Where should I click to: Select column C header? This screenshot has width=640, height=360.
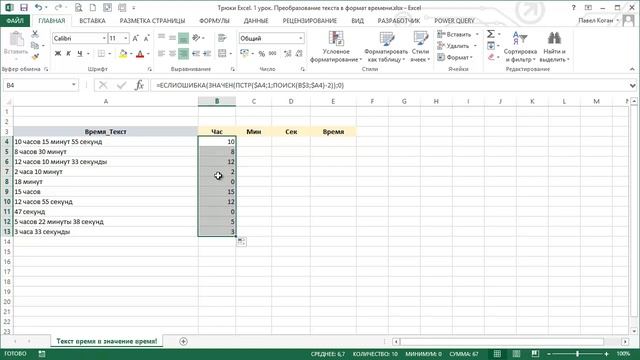pyautogui.click(x=253, y=101)
